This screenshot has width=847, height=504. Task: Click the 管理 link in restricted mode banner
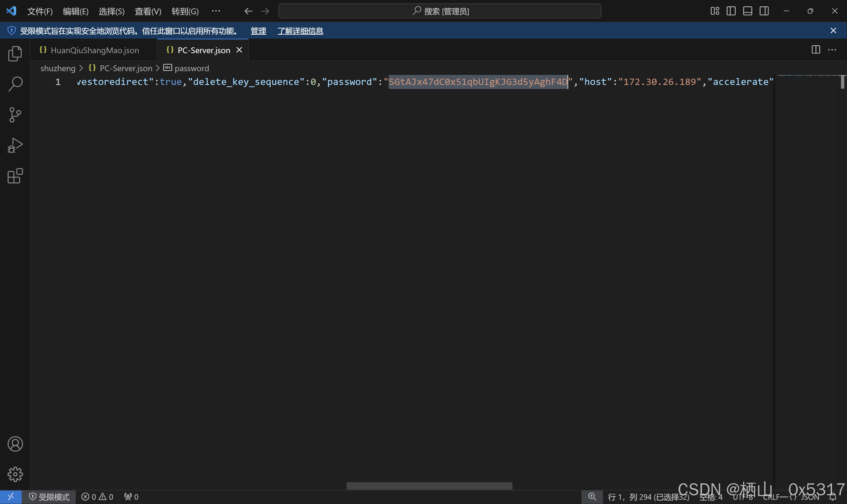click(258, 31)
